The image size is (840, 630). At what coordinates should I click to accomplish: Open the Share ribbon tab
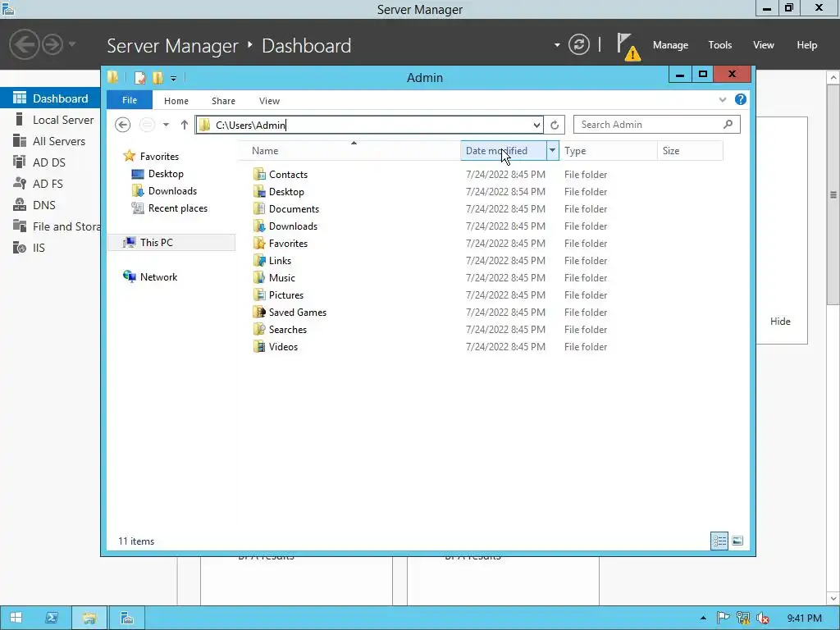[223, 101]
